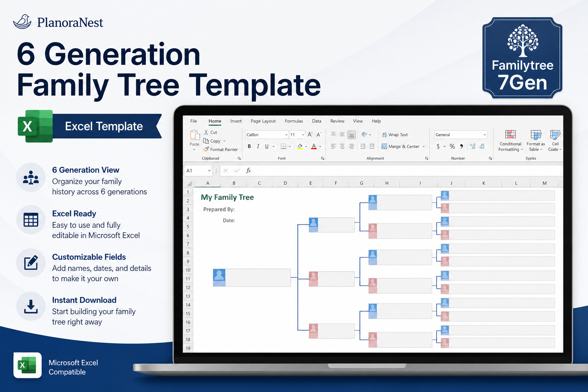
Task: Open Format as Table gallery
Action: [x=536, y=140]
